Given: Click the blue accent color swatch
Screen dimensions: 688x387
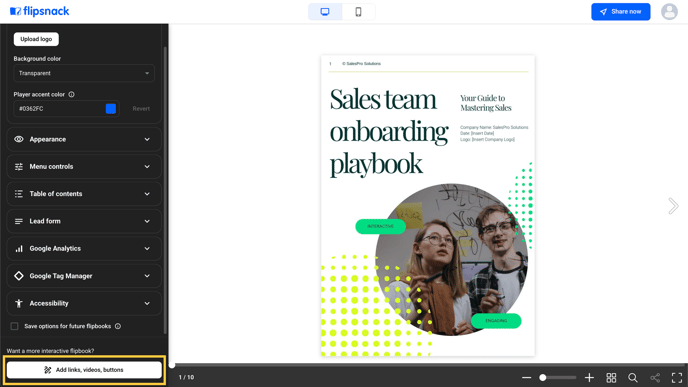Looking at the screenshot, I should point(111,108).
